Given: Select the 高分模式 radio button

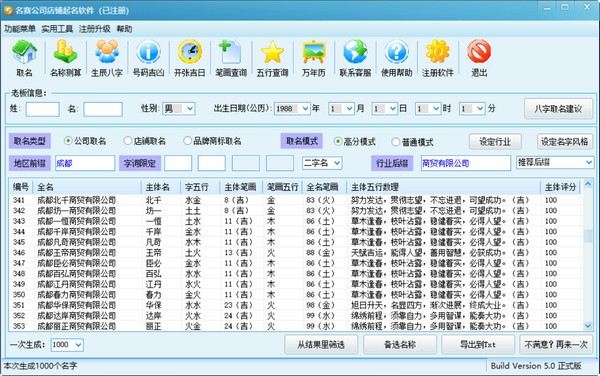Looking at the screenshot, I should point(338,142).
